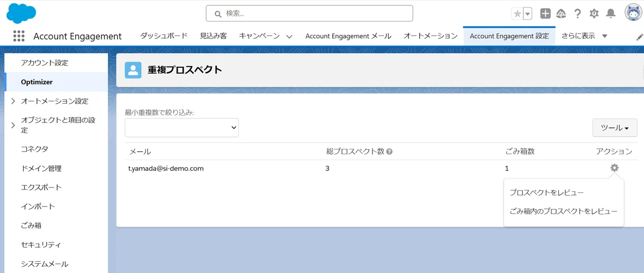Screen dimensions: 644x273
Task: Open the notifications bell
Action: pyautogui.click(x=611, y=14)
